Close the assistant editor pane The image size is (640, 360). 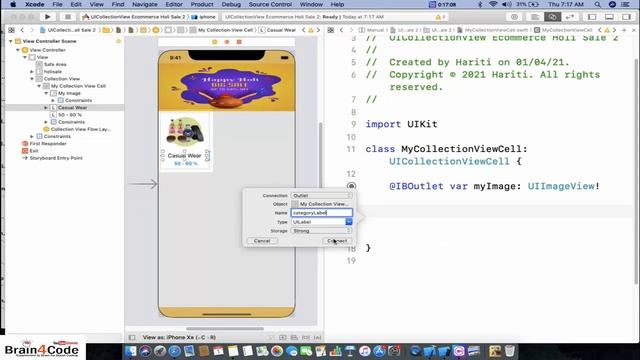[634, 30]
